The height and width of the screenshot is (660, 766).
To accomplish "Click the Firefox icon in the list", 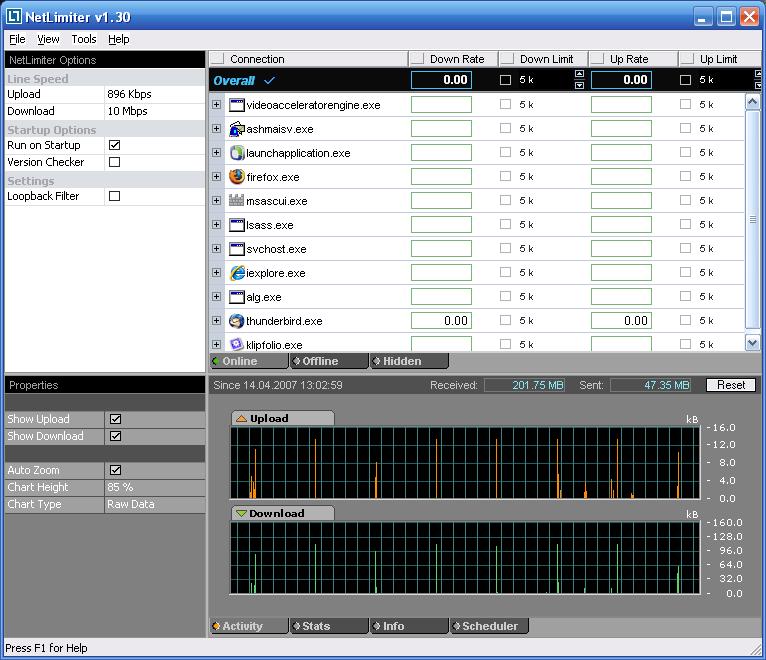I will coord(237,177).
